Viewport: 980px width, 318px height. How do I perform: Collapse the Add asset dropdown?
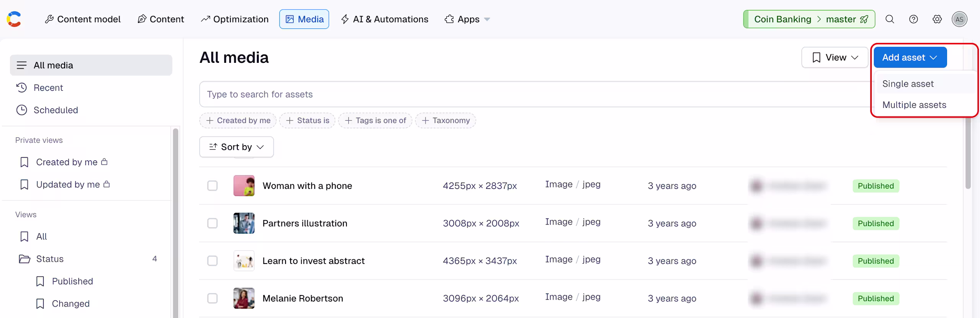pyautogui.click(x=910, y=57)
